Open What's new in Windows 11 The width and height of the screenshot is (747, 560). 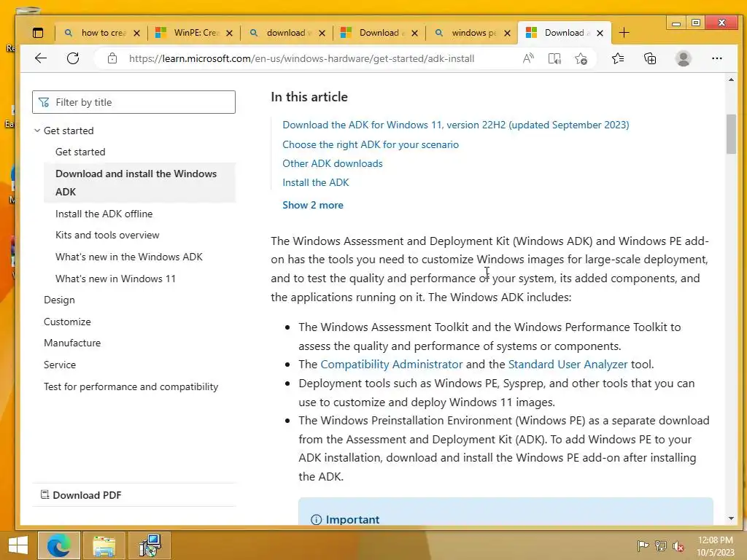pyautogui.click(x=116, y=279)
